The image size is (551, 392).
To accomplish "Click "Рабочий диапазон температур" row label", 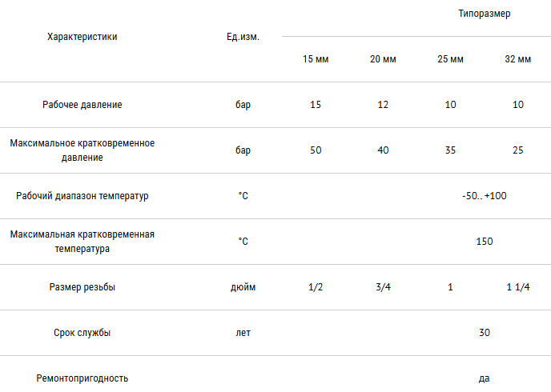I will click(x=82, y=196).
